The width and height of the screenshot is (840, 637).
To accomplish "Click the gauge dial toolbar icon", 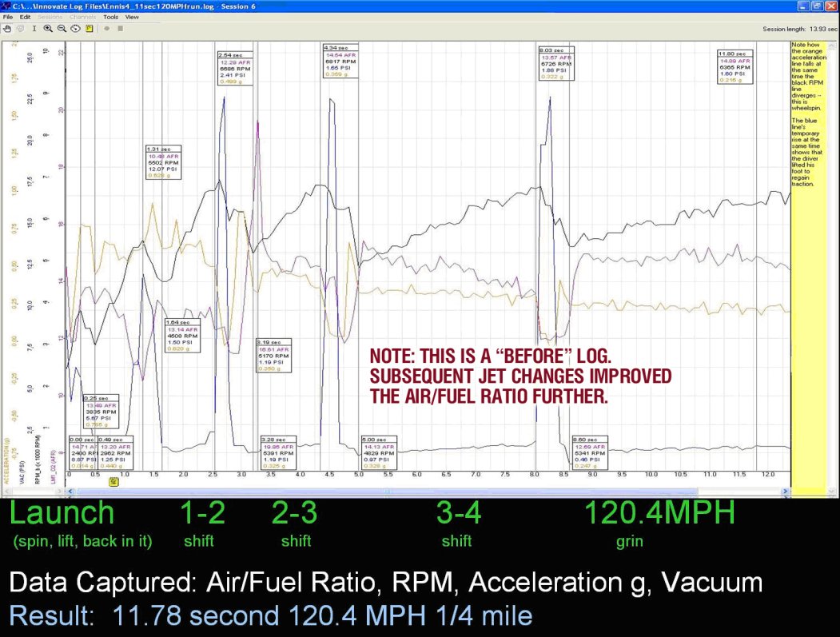I will pos(75,28).
